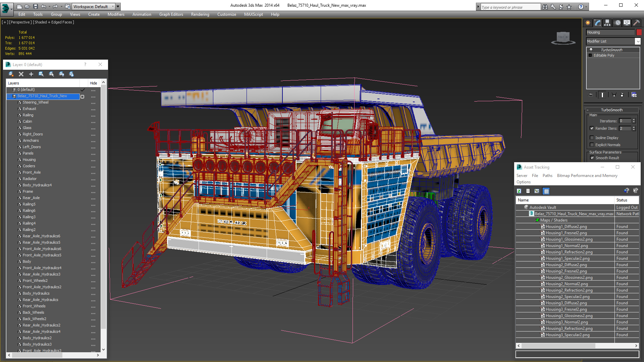644x362 pixels.
Task: Open the Modifier List dropdown
Action: [x=638, y=41]
